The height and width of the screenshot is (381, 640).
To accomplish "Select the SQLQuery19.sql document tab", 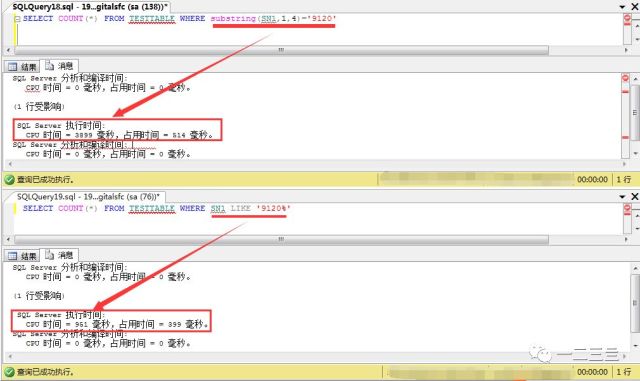I will click(87, 196).
